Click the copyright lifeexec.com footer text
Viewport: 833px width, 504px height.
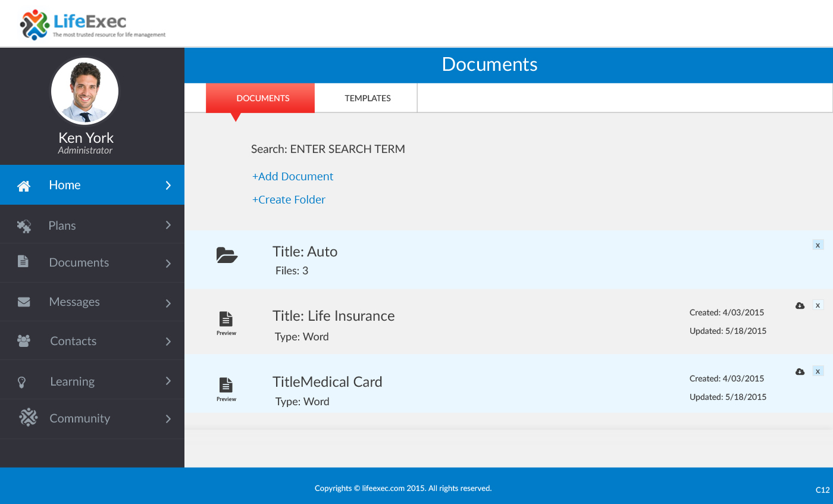[403, 489]
